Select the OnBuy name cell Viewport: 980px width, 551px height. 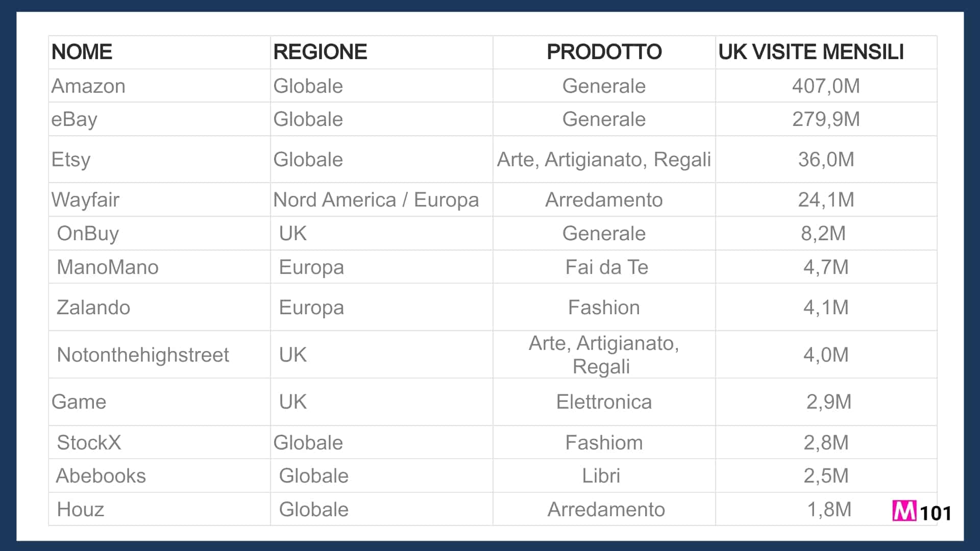[x=88, y=233]
